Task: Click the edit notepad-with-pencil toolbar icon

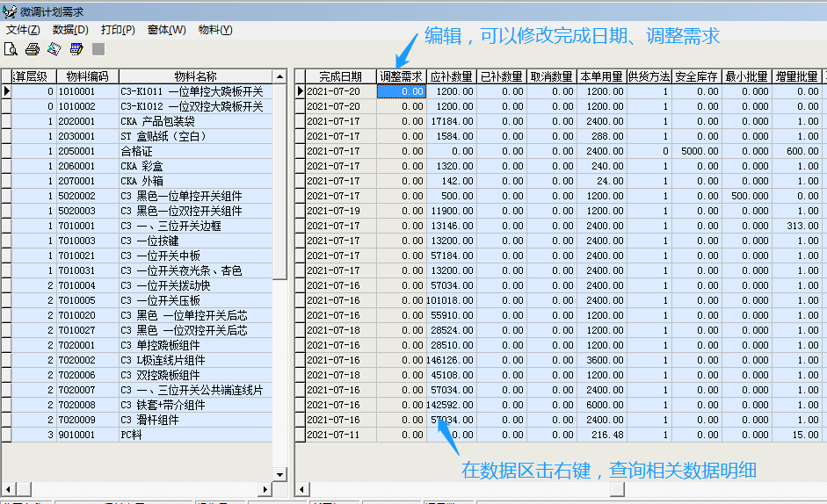Action: [x=76, y=48]
